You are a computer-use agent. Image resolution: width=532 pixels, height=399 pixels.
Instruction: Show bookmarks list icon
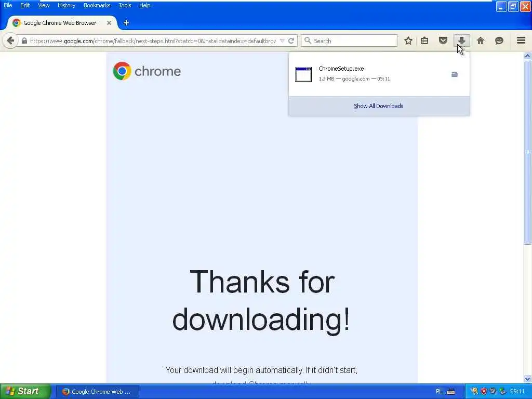pyautogui.click(x=424, y=41)
